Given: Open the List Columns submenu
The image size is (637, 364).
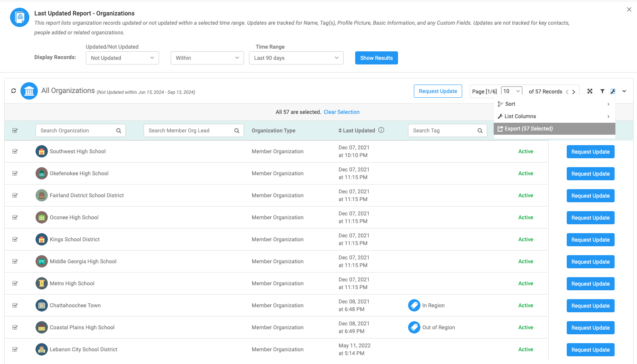Looking at the screenshot, I should coord(554,116).
